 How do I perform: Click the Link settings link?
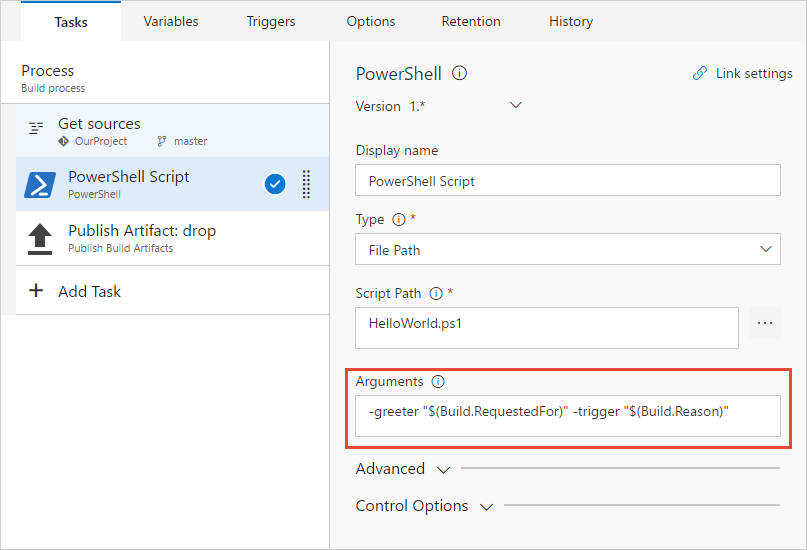(x=743, y=73)
